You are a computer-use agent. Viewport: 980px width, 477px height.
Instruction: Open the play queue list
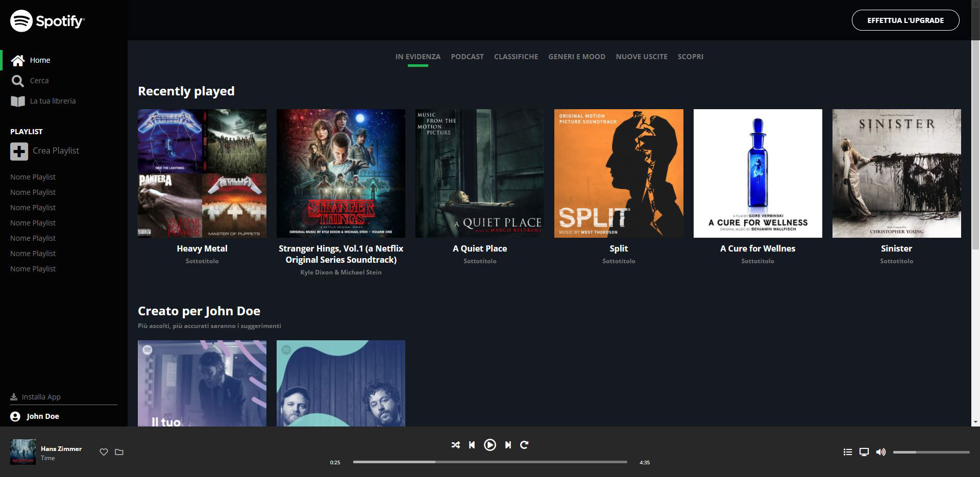pyautogui.click(x=848, y=452)
